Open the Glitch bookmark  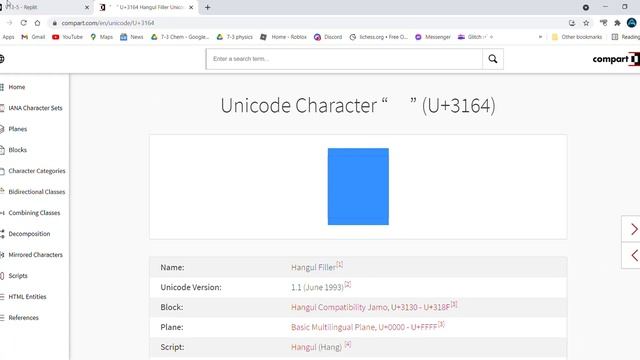pyautogui.click(x=476, y=37)
